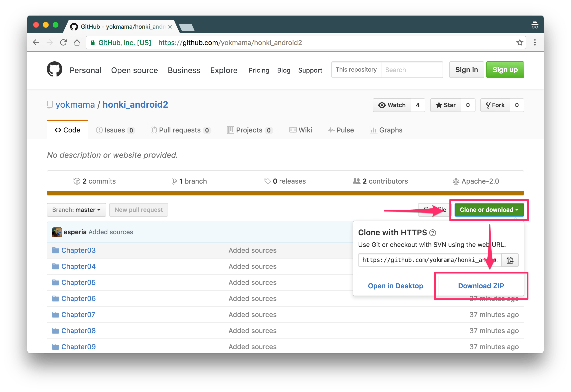Click the secure lock icon in address bar
Image resolution: width=571 pixels, height=392 pixels.
[93, 43]
